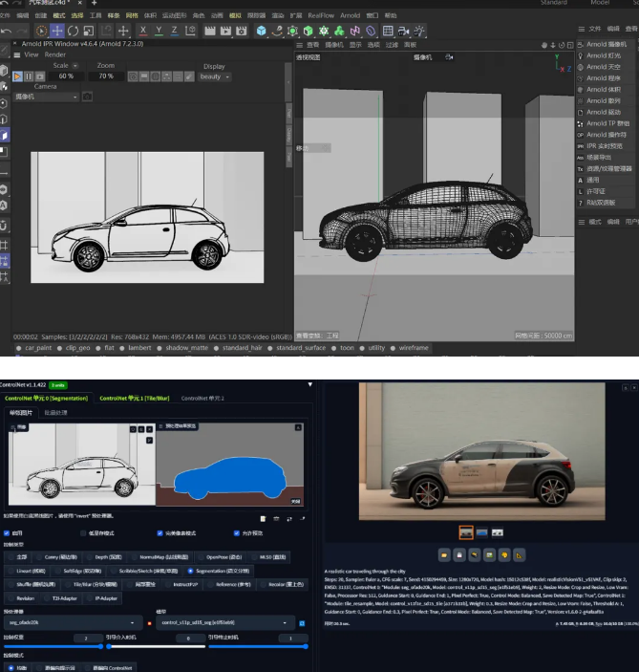The width and height of the screenshot is (639, 672).
Task: Pause the Arnold IPR render
Action: 29,76
